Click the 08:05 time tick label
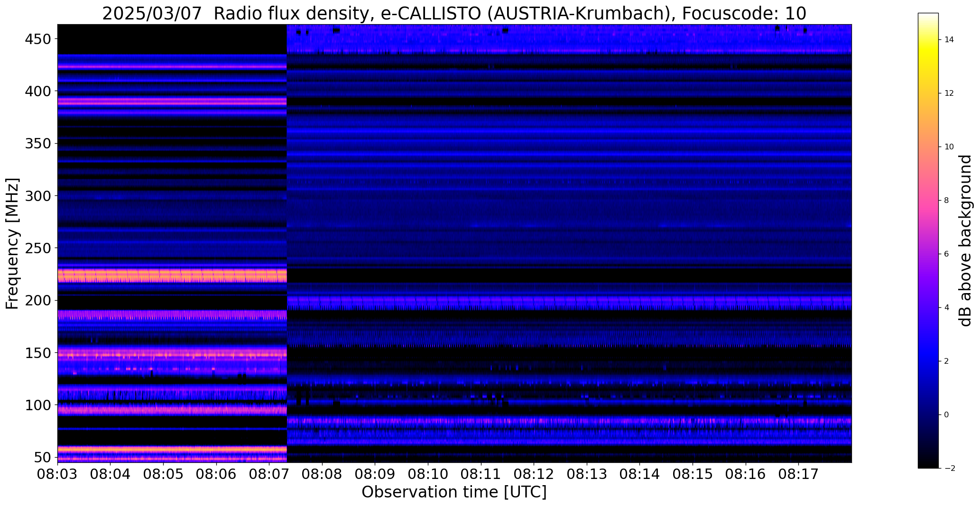Image resolution: width=980 pixels, height=506 pixels. click(164, 474)
